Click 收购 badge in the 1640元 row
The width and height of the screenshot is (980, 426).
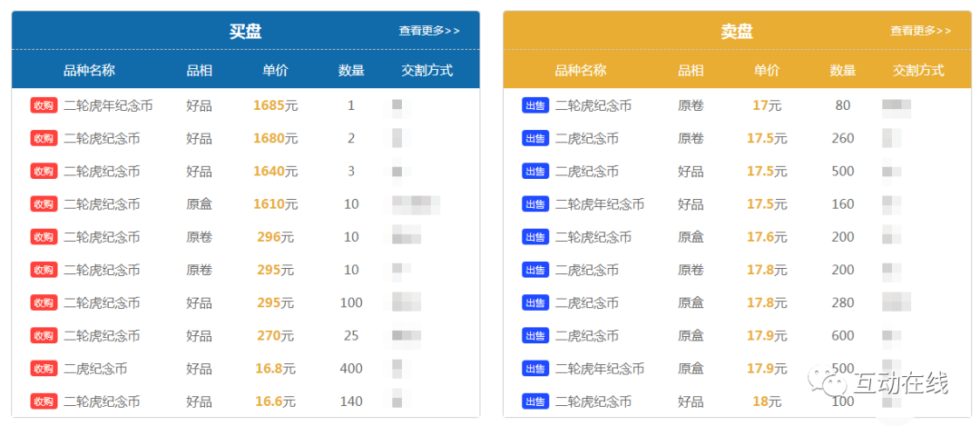(44, 171)
